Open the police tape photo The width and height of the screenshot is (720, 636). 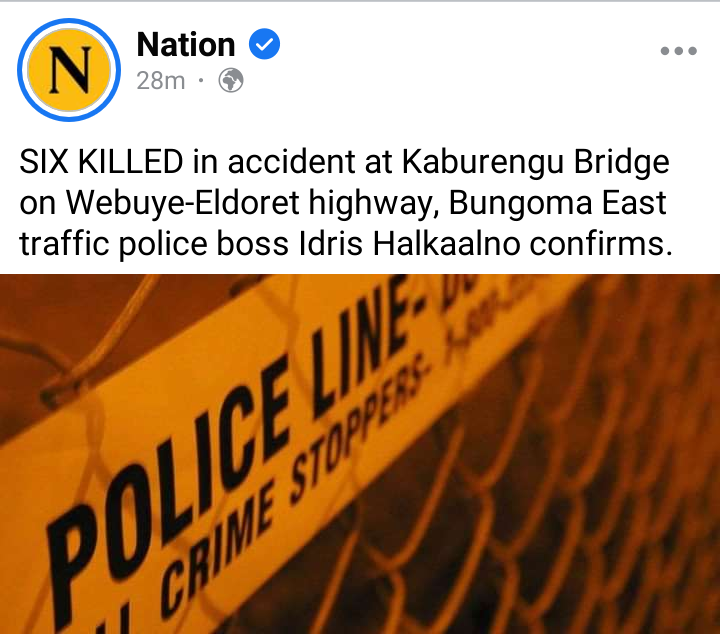point(360,454)
